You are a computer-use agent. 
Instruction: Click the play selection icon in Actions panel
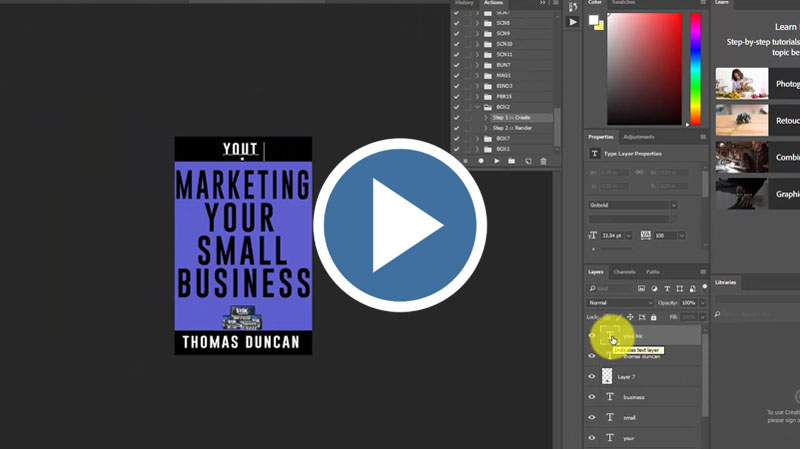click(x=496, y=160)
